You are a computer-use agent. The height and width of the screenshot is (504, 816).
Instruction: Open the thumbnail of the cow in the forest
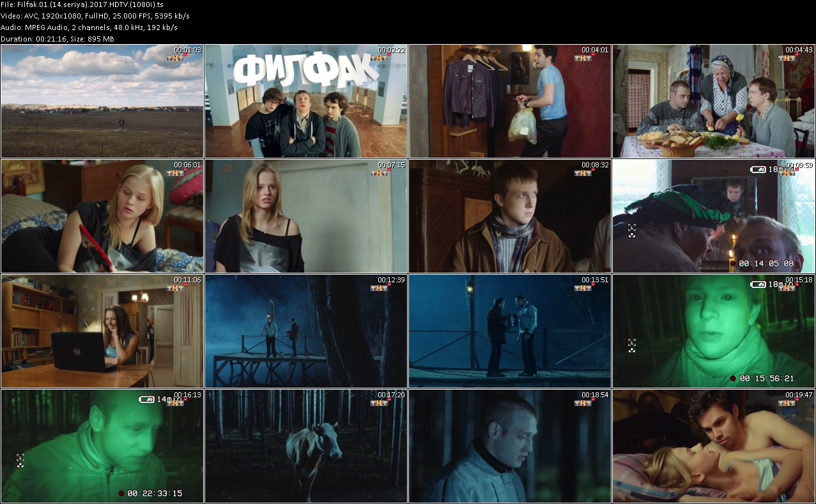coord(305,446)
